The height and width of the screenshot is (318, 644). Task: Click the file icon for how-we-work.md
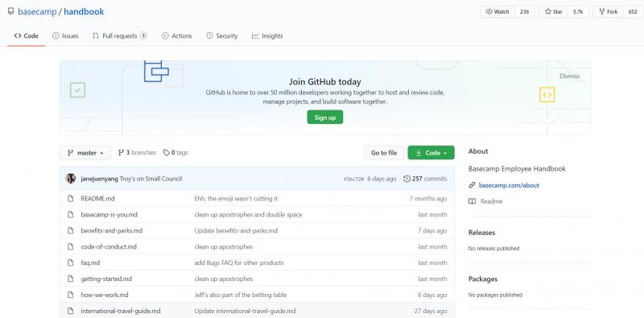tap(71, 295)
